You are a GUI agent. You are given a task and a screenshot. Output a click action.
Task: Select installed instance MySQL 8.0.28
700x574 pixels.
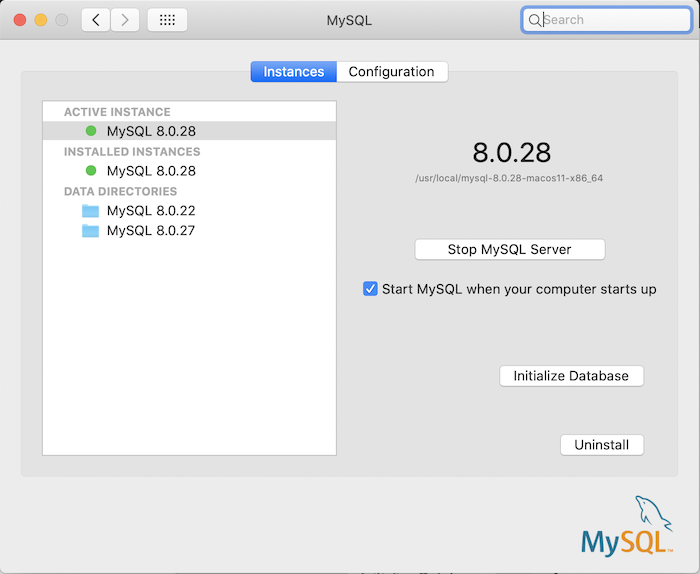click(189, 171)
